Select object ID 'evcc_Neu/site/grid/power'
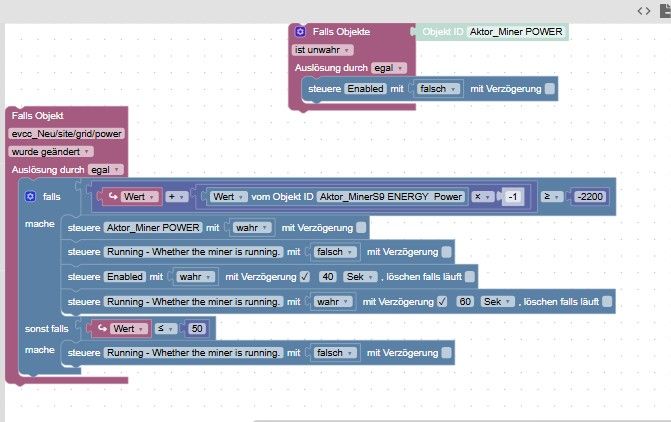 click(x=66, y=134)
